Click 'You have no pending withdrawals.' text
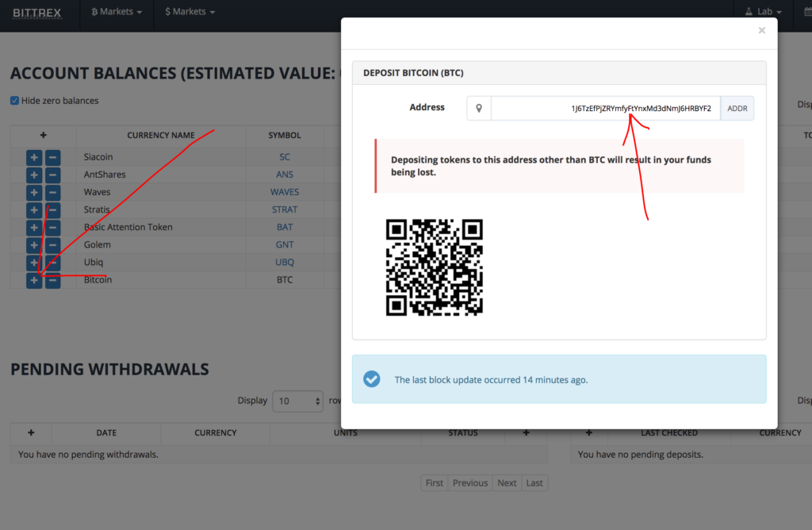This screenshot has height=530, width=812. coord(88,455)
